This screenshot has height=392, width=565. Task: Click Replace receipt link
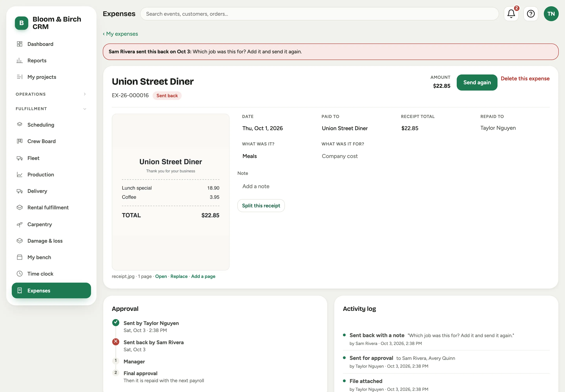(179, 276)
